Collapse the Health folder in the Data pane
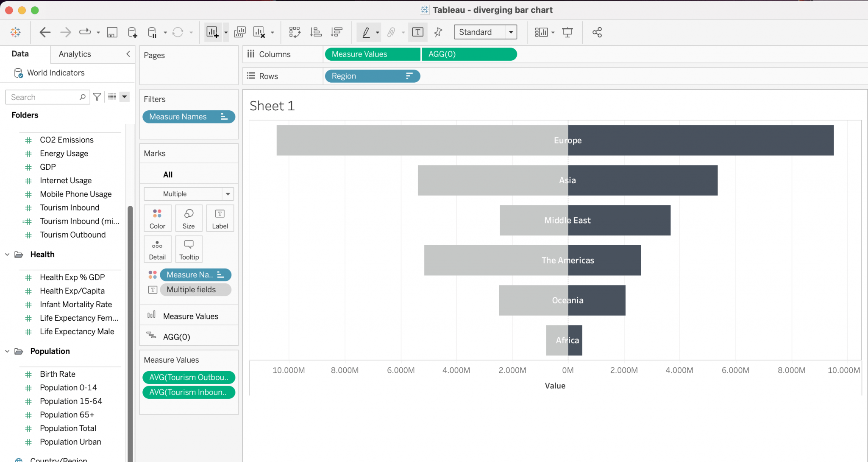 [x=7, y=254]
